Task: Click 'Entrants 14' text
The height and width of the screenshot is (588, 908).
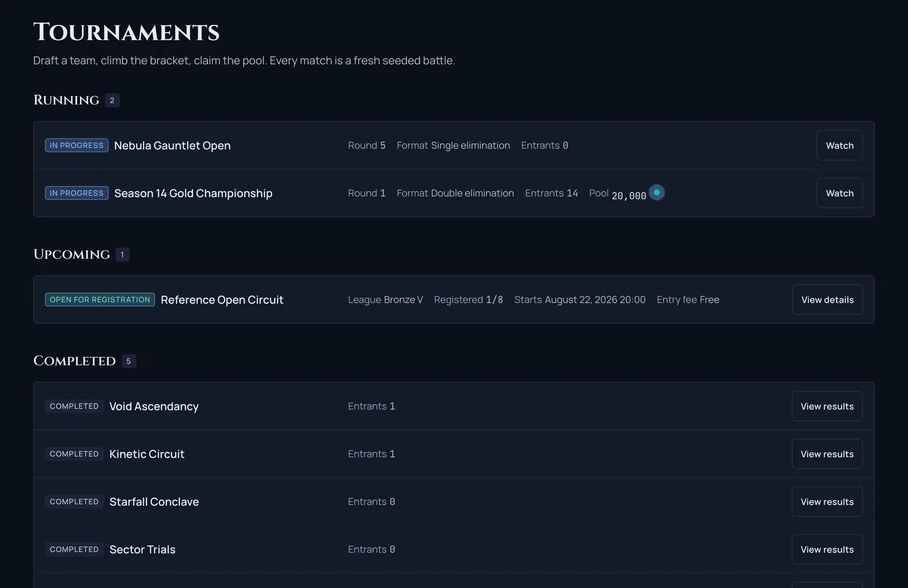Action: pos(551,193)
